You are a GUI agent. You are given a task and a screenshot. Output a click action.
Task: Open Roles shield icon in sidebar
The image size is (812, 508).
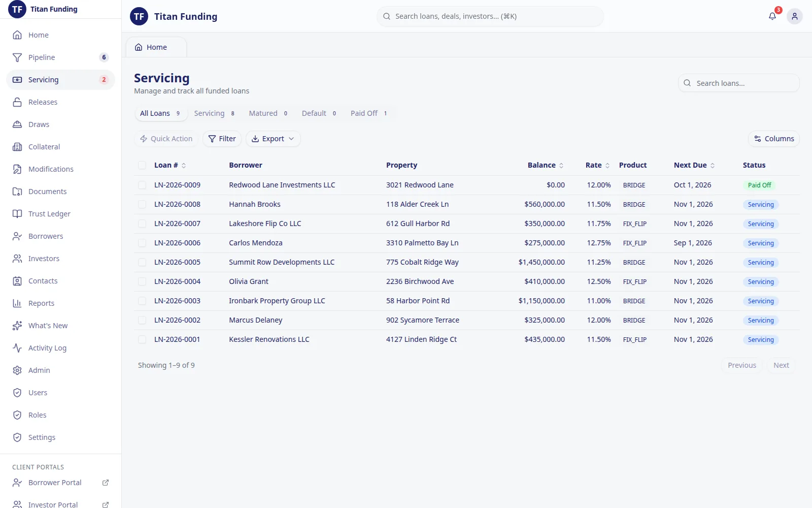(x=17, y=415)
